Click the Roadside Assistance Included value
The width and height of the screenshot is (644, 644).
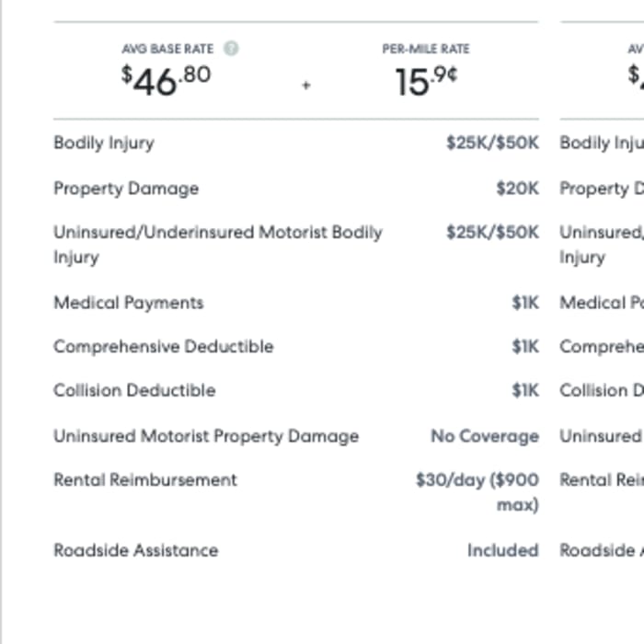point(503,550)
